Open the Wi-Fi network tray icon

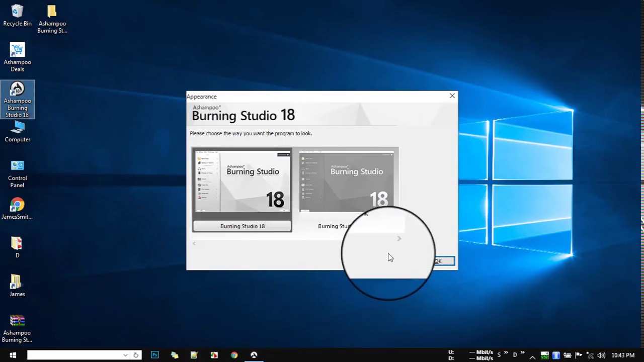point(590,355)
